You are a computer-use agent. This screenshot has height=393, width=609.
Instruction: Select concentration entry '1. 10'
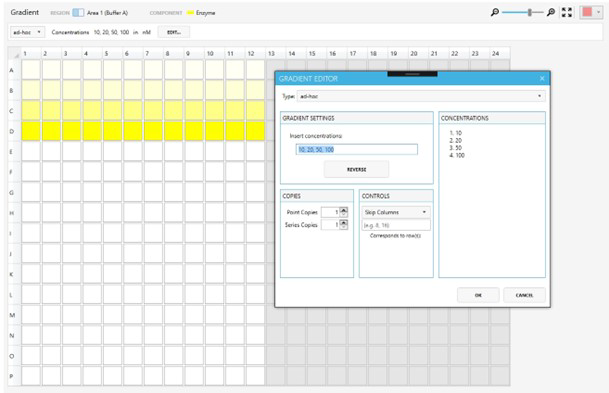pos(456,133)
